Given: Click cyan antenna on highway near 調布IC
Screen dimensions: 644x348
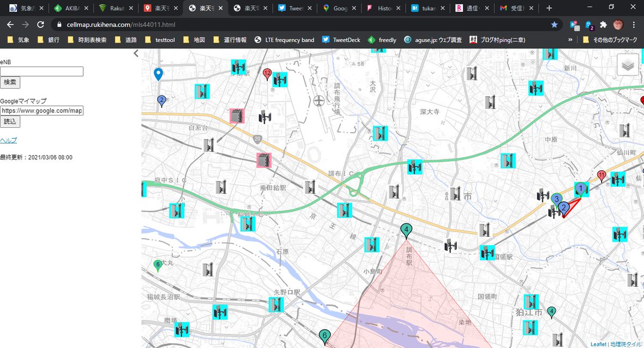Looking at the screenshot, I should 414,167.
